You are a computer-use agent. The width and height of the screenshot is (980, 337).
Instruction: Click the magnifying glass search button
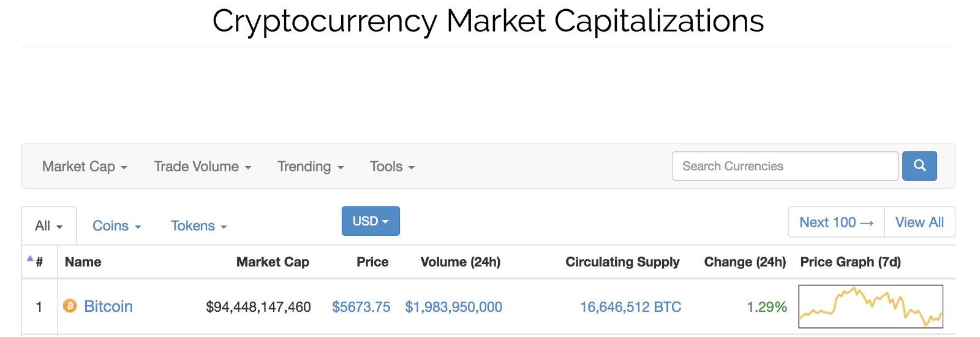[919, 166]
